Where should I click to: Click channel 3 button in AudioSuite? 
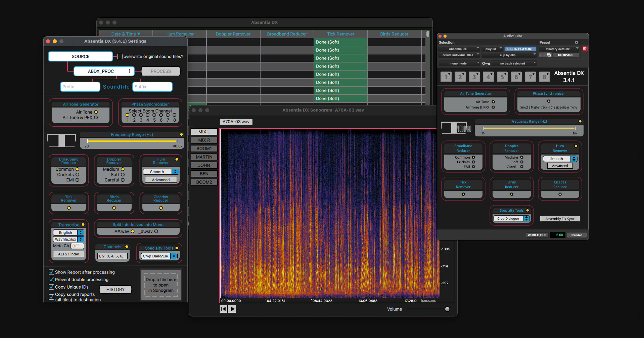(x=474, y=77)
